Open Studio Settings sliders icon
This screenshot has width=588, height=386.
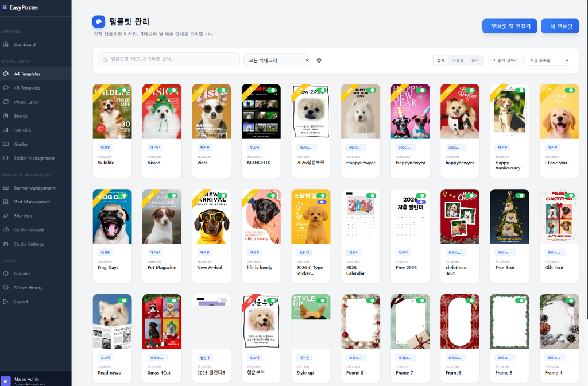pos(6,244)
